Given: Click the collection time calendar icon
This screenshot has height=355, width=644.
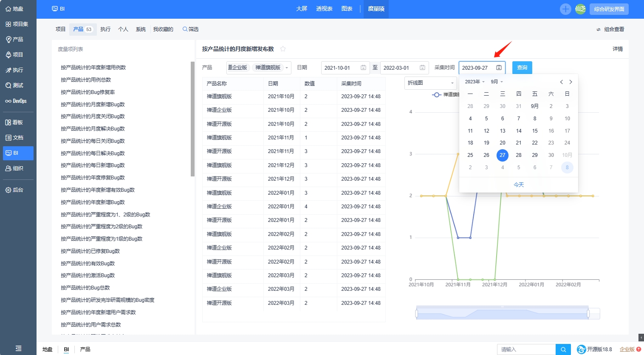Looking at the screenshot, I should (499, 68).
